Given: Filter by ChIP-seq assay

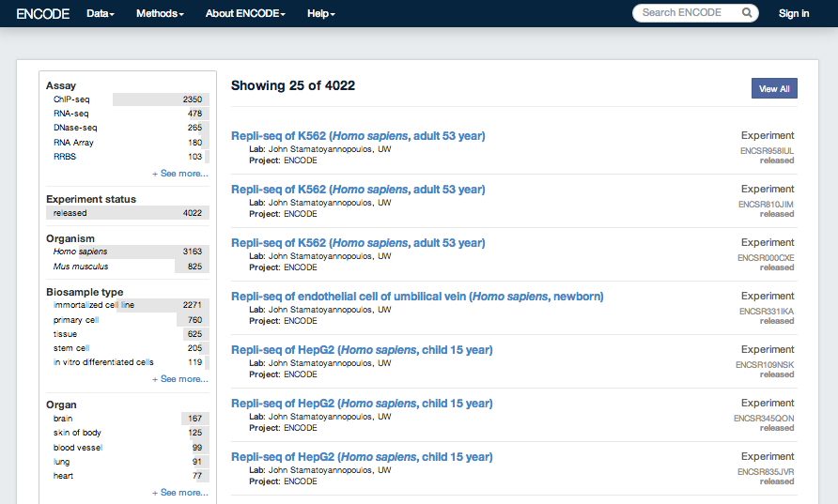Looking at the screenshot, I should point(71,99).
